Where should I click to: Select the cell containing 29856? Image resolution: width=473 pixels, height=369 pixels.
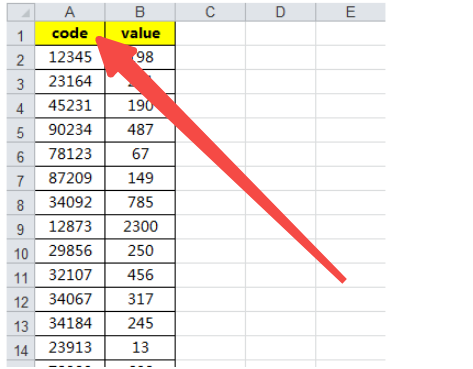point(70,251)
